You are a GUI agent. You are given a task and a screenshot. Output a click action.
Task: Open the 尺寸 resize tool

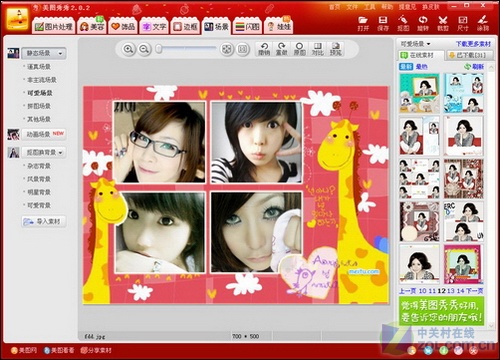click(463, 23)
